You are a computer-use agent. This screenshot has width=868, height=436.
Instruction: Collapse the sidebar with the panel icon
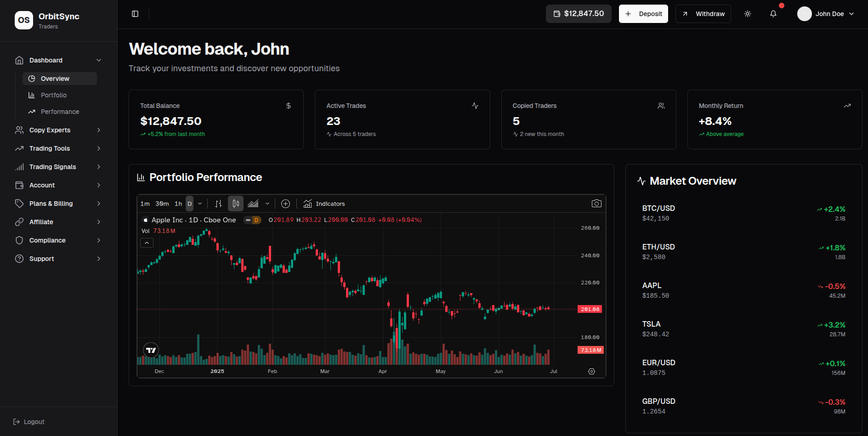pyautogui.click(x=135, y=13)
